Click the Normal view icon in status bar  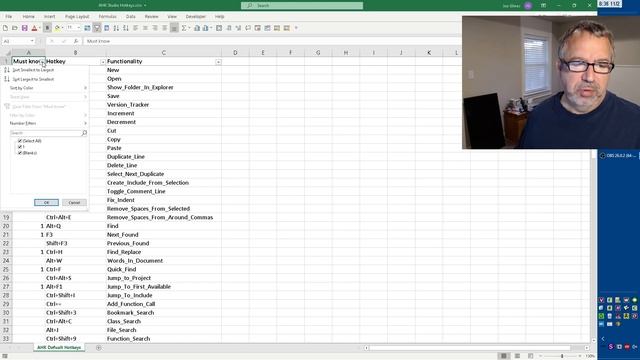[x=504, y=356]
